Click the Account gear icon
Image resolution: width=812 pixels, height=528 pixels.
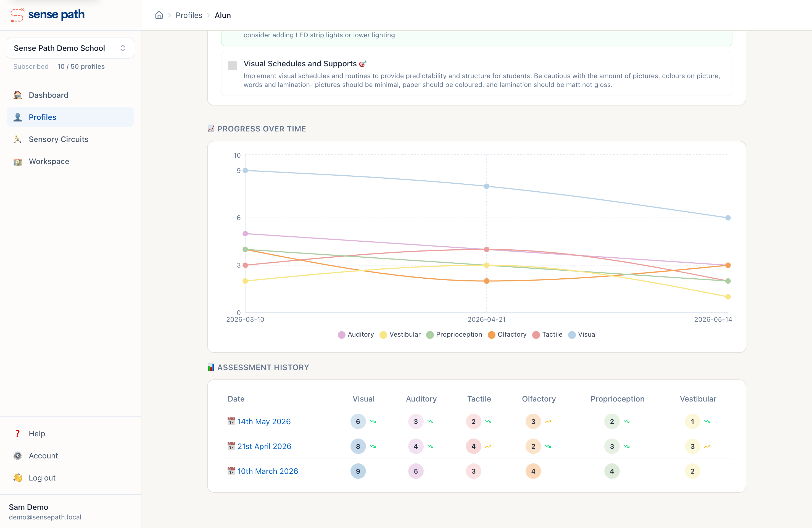[18, 456]
